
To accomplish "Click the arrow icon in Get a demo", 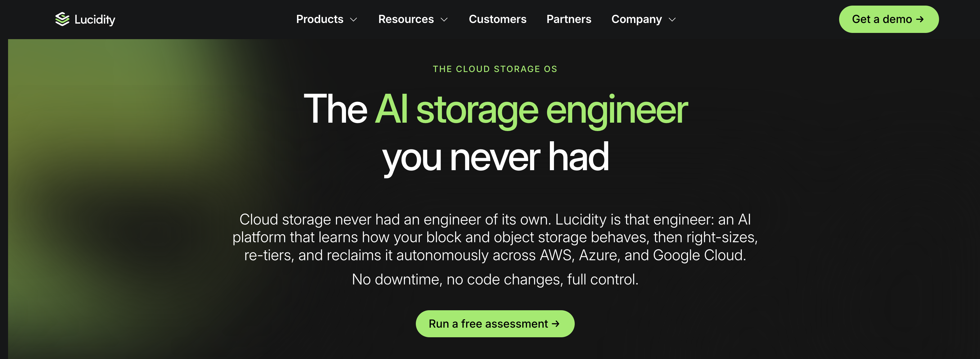I will 920,19.
